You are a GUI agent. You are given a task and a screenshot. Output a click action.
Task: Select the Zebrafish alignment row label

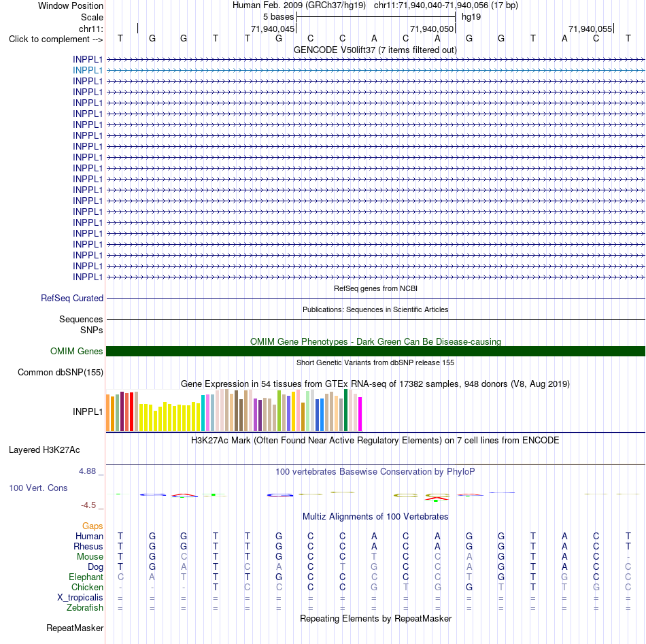[x=85, y=607]
